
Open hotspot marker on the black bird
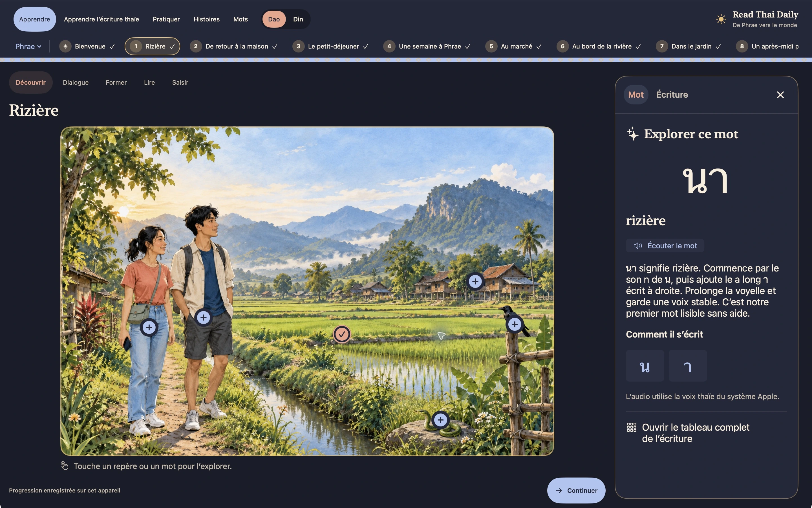coord(515,324)
